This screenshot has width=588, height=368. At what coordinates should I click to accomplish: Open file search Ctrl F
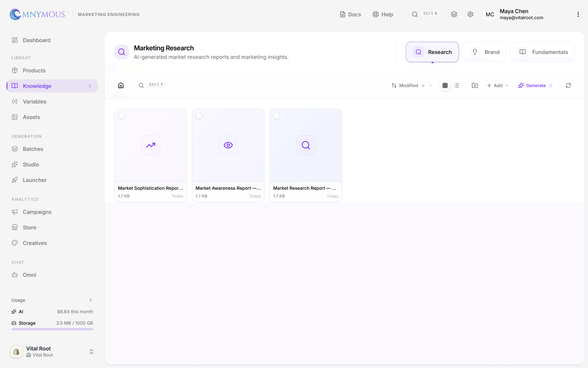(x=152, y=85)
